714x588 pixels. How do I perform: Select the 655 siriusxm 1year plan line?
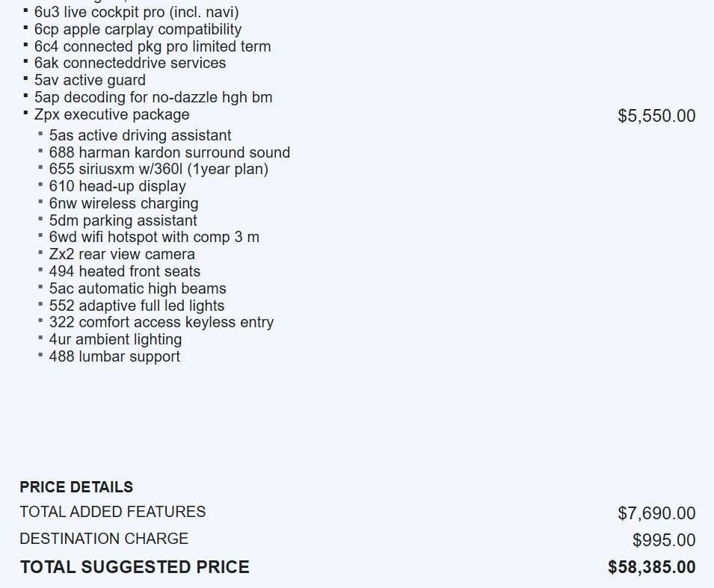[159, 169]
